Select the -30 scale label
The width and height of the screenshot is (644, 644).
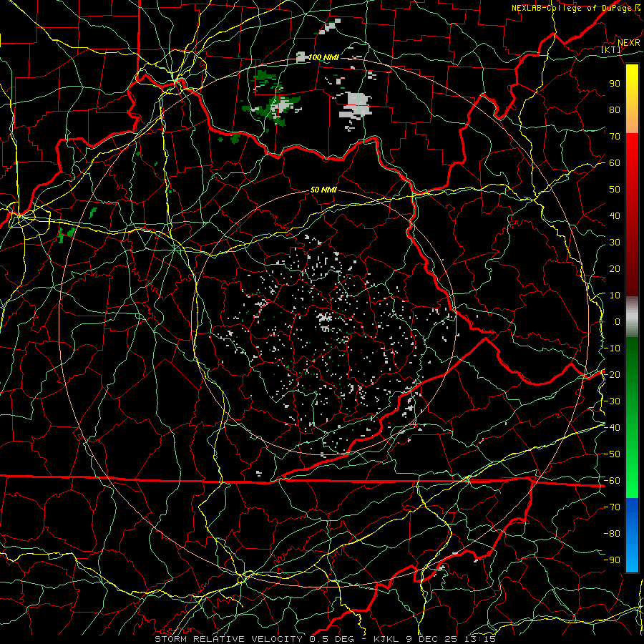tap(612, 401)
